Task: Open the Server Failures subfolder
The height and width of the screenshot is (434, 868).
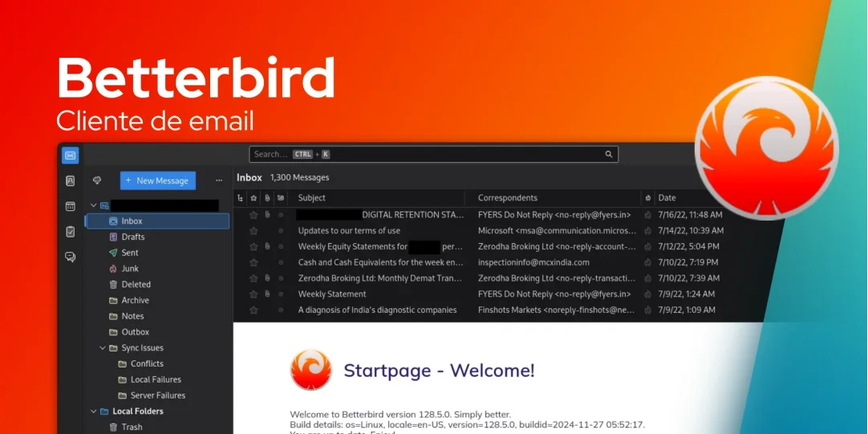Action: pos(157,395)
